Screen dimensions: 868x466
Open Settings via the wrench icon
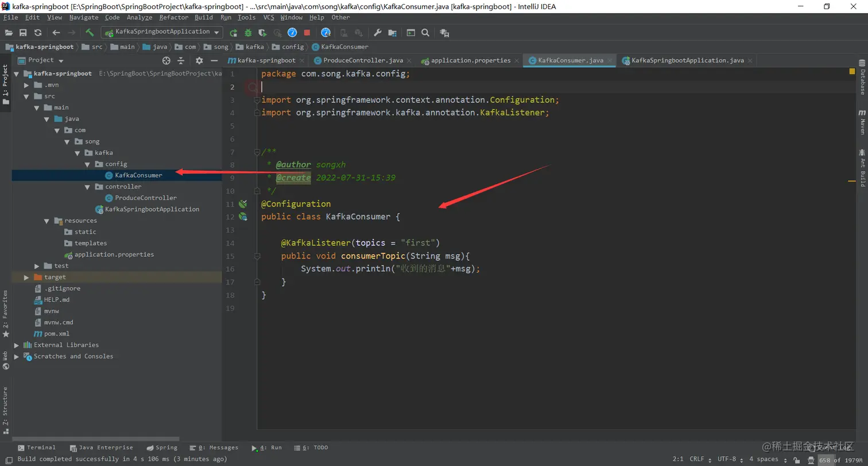(377, 33)
